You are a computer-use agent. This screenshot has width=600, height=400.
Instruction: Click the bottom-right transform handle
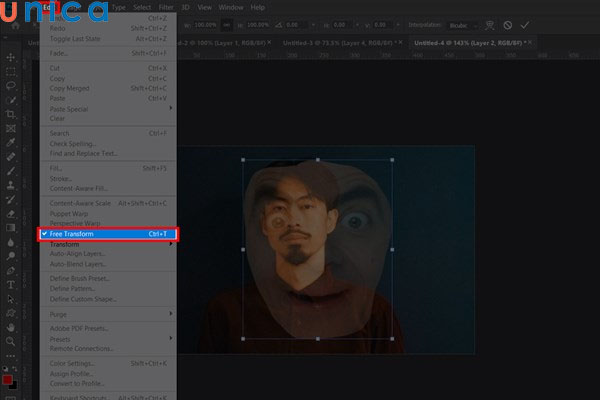(392, 339)
